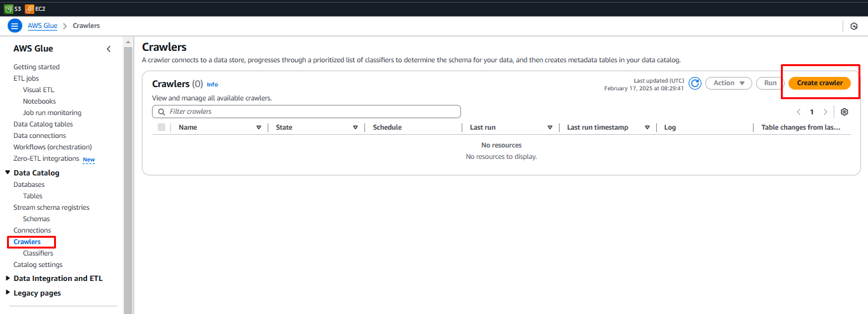Toggle the select-all crawlers checkbox
Screen dimensions: 868x314
point(162,127)
